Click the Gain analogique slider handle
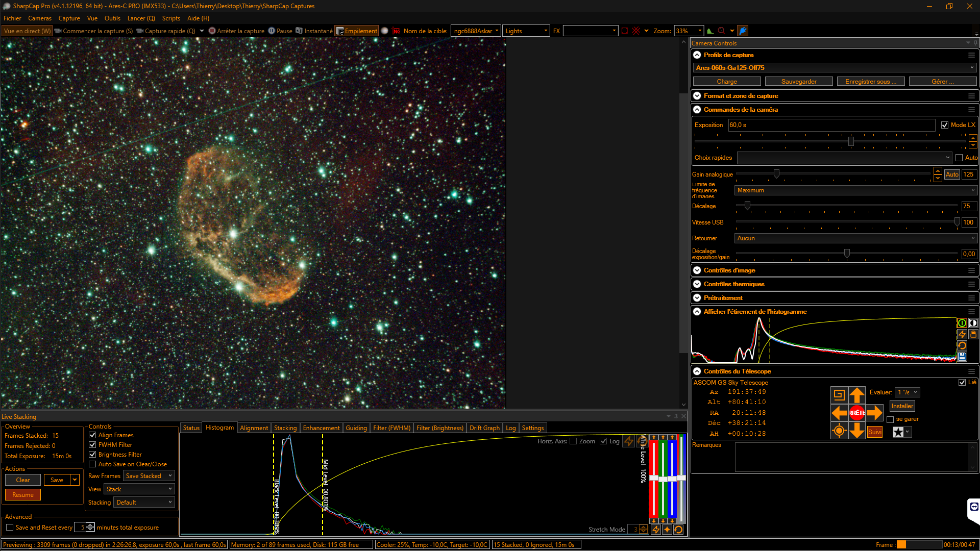980x551 pixels. click(776, 174)
